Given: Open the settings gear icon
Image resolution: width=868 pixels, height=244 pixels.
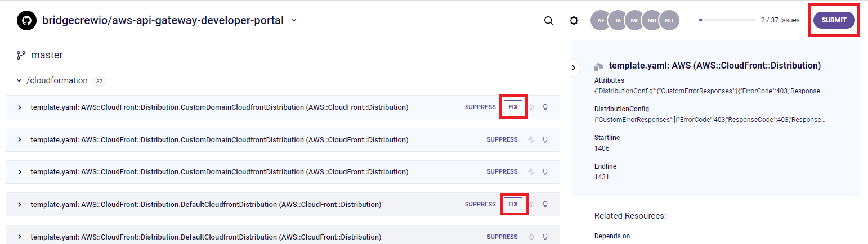Looking at the screenshot, I should 574,21.
